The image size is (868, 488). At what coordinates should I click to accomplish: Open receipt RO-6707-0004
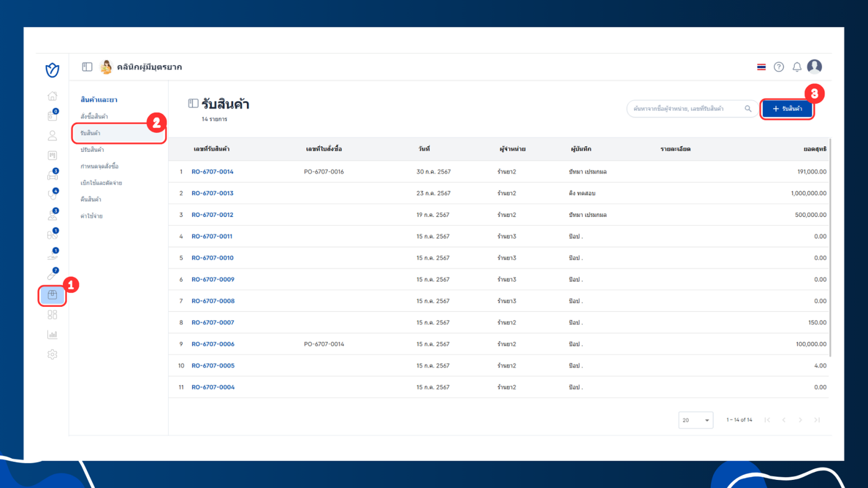point(213,388)
